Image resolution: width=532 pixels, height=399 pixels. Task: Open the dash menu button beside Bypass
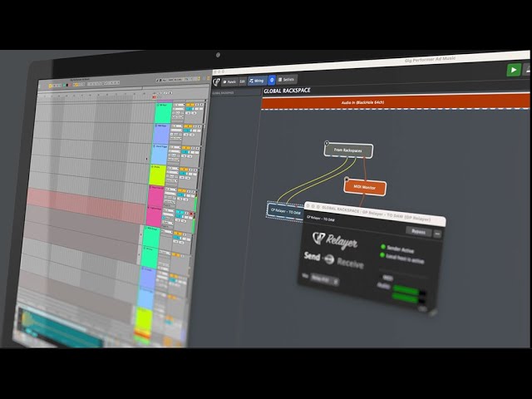tap(437, 234)
